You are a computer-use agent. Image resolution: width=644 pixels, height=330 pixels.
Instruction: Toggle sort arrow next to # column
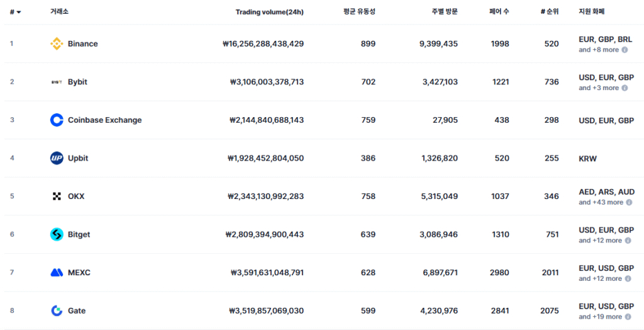pyautogui.click(x=19, y=13)
